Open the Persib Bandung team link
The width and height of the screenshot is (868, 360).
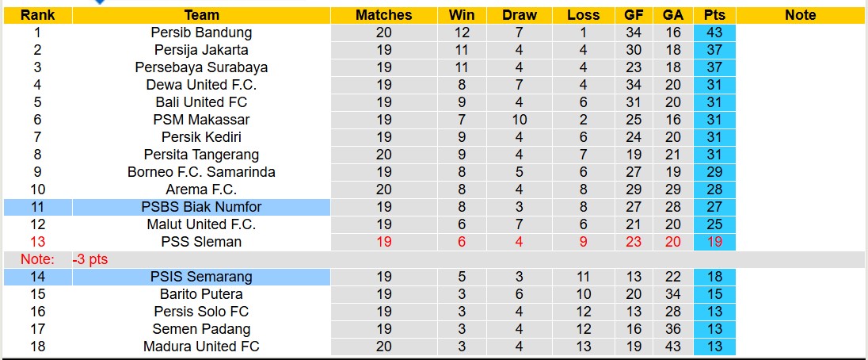point(201,33)
